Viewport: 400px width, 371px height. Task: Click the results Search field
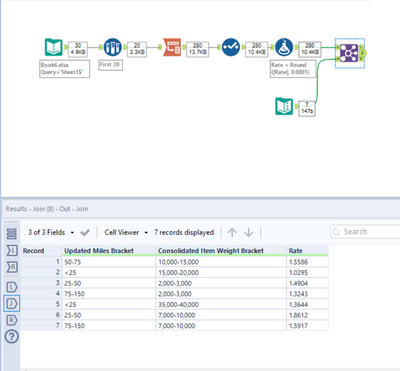(x=365, y=232)
